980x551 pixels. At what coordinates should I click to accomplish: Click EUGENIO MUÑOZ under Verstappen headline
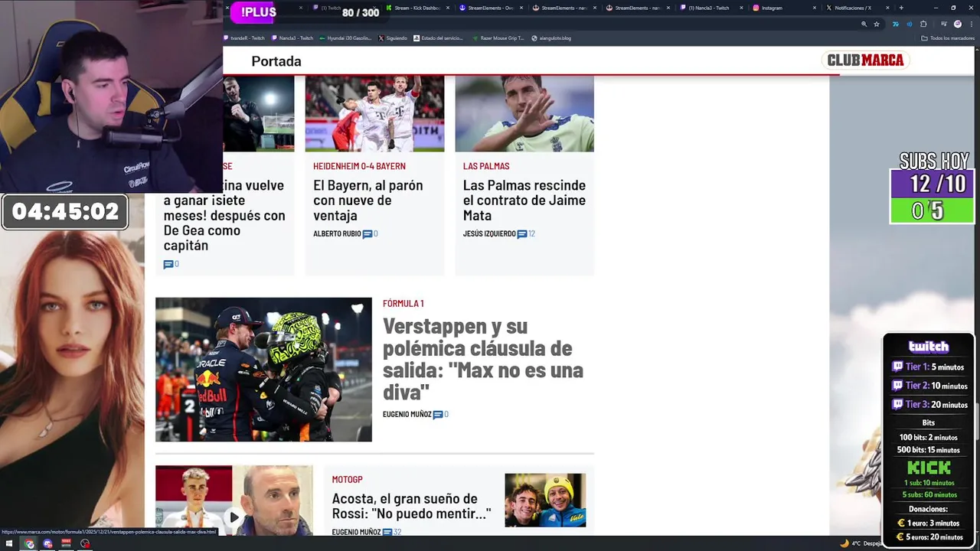click(407, 415)
